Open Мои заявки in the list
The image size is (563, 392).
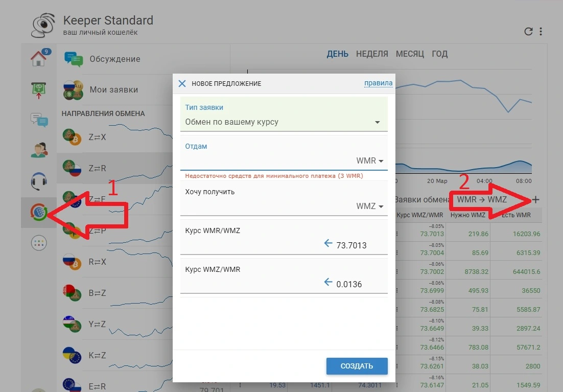pyautogui.click(x=115, y=90)
